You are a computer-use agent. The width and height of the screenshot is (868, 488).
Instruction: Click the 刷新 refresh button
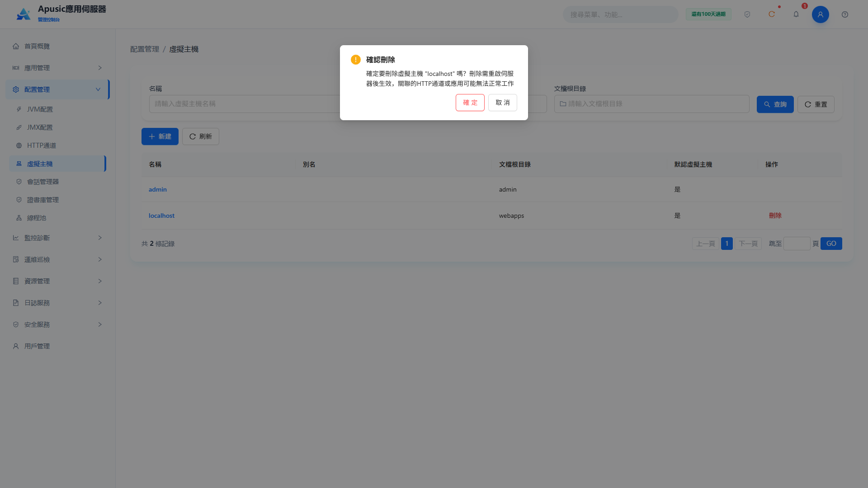tap(201, 136)
